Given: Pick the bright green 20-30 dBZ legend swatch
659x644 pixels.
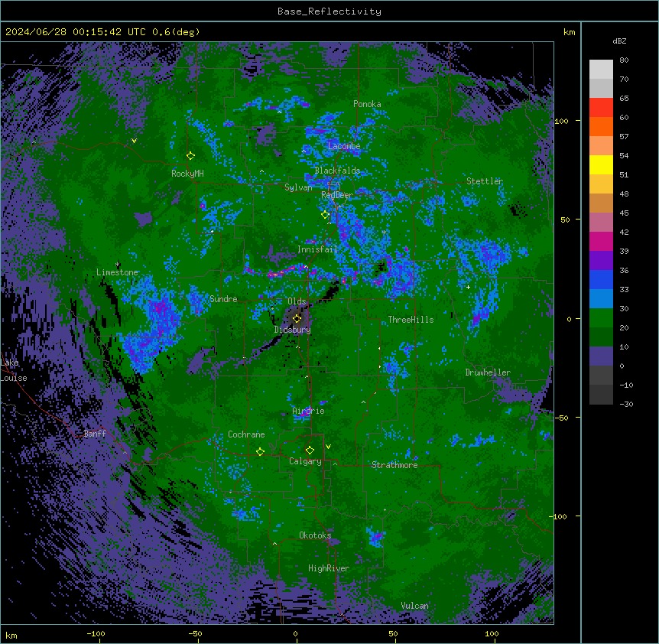Looking at the screenshot, I should pyautogui.click(x=601, y=318).
